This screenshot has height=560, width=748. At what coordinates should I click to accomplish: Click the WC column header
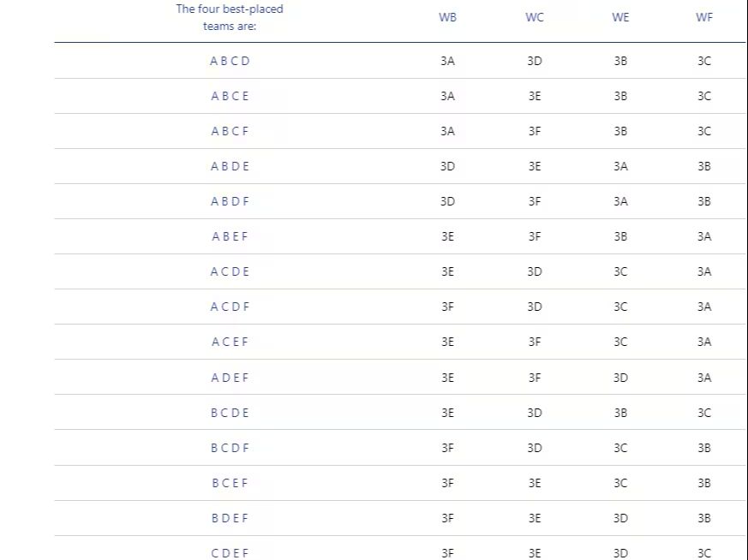[534, 17]
